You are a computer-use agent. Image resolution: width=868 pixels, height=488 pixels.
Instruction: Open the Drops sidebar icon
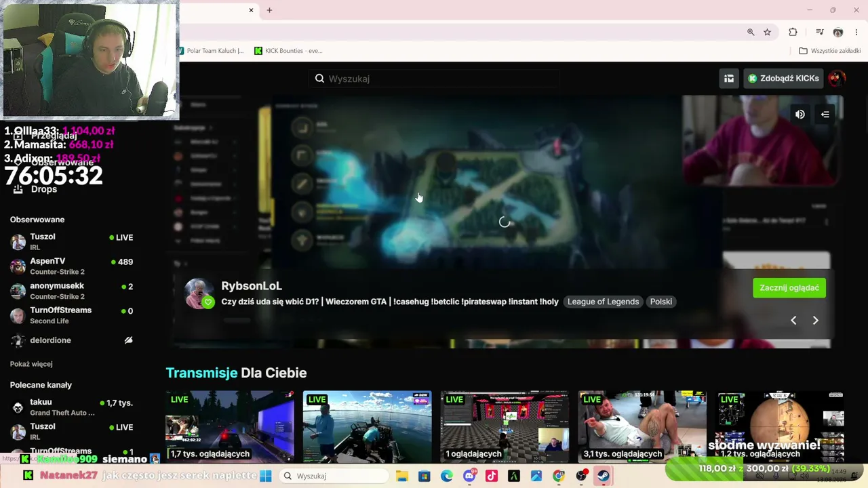tap(18, 189)
